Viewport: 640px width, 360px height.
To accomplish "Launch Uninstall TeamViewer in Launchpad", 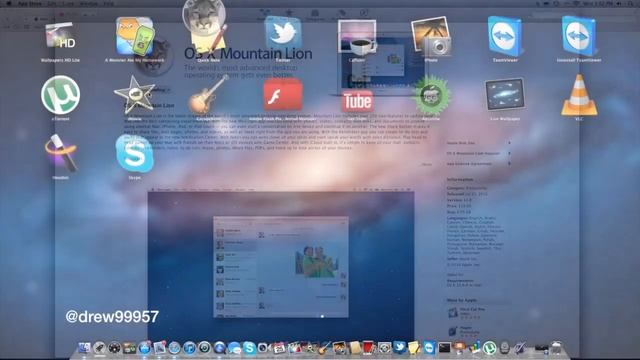I will (x=579, y=36).
